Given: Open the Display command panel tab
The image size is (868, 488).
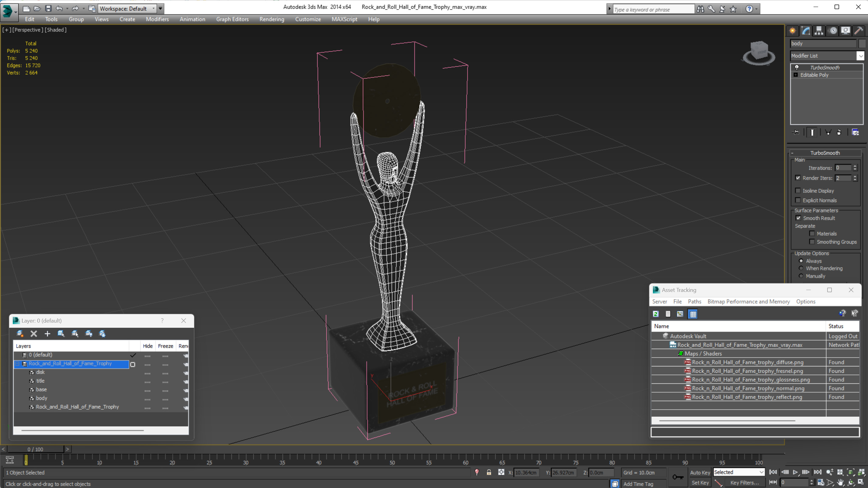Looking at the screenshot, I should [x=845, y=31].
